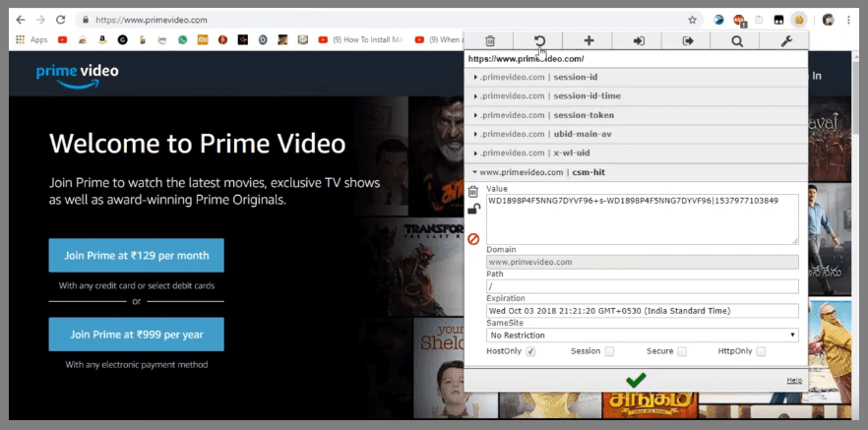
Task: Click the black two-eyed extension icon
Action: coord(778,20)
